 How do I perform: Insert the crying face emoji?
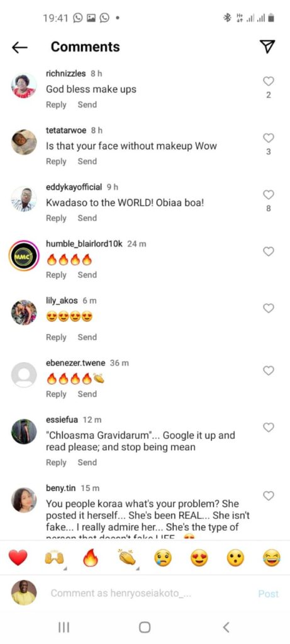163,558
